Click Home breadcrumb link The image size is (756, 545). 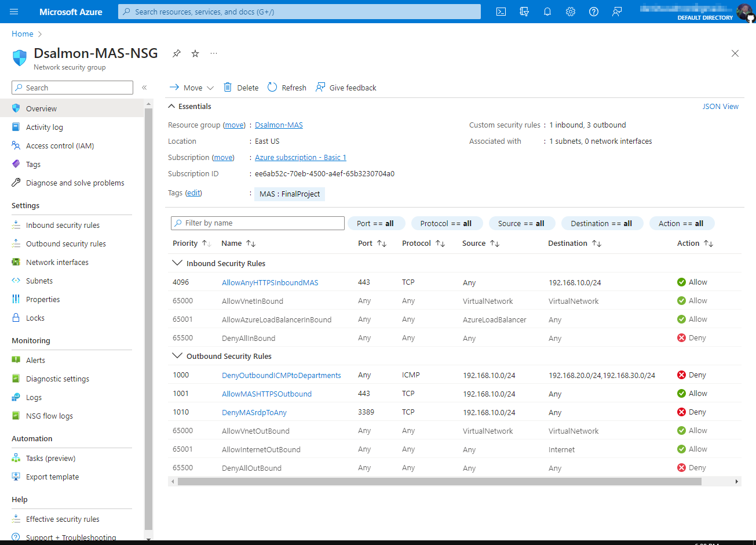tap(22, 34)
